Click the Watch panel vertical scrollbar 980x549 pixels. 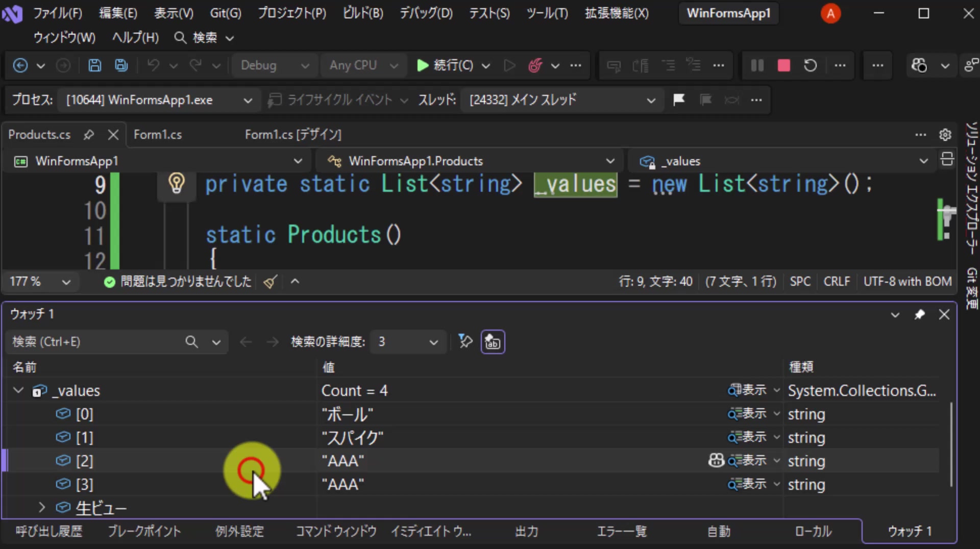(x=950, y=444)
